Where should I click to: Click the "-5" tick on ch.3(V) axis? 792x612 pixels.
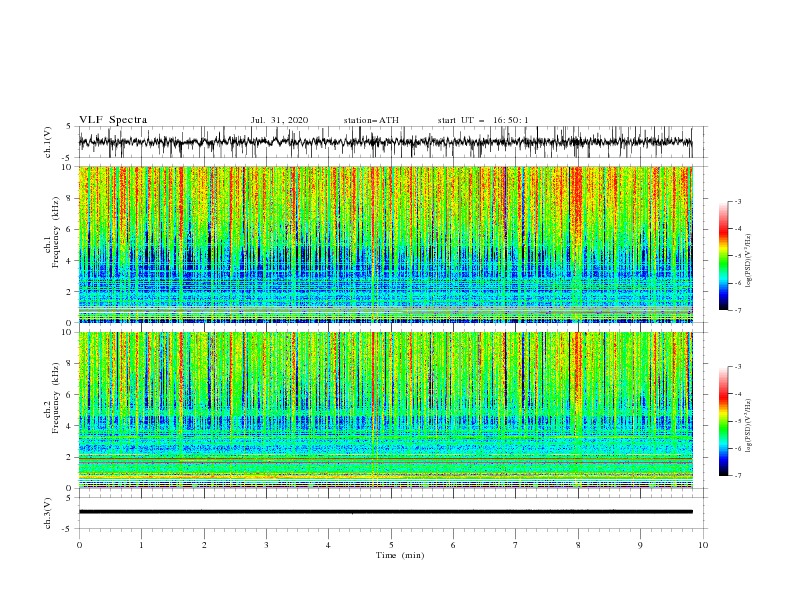(68, 529)
